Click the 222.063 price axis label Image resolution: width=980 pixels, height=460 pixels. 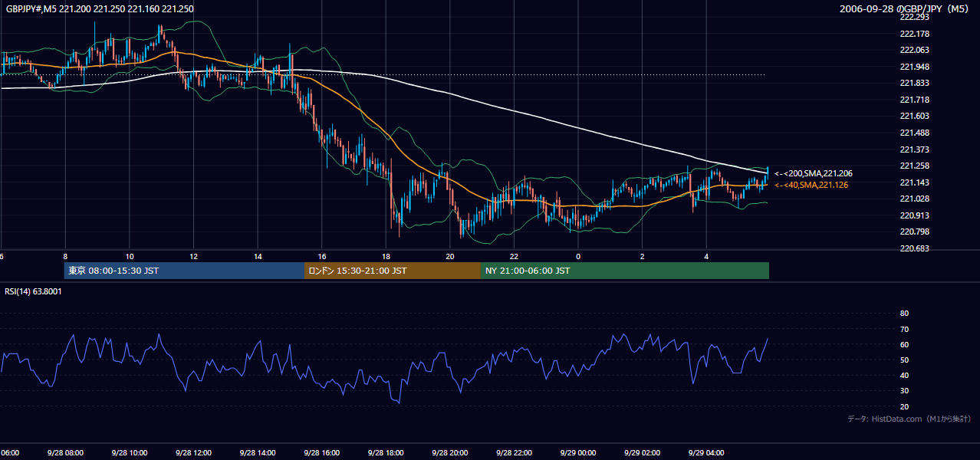[914, 50]
